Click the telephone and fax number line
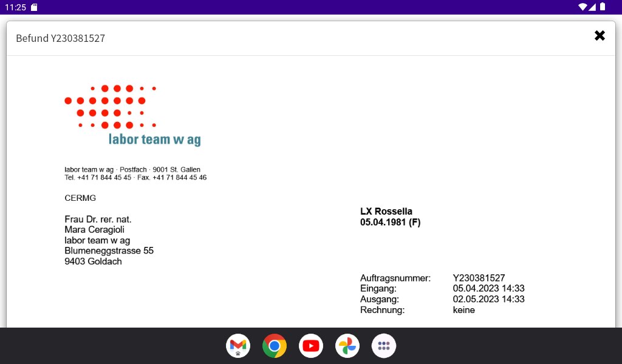Image resolution: width=622 pixels, height=364 pixels. point(135,177)
